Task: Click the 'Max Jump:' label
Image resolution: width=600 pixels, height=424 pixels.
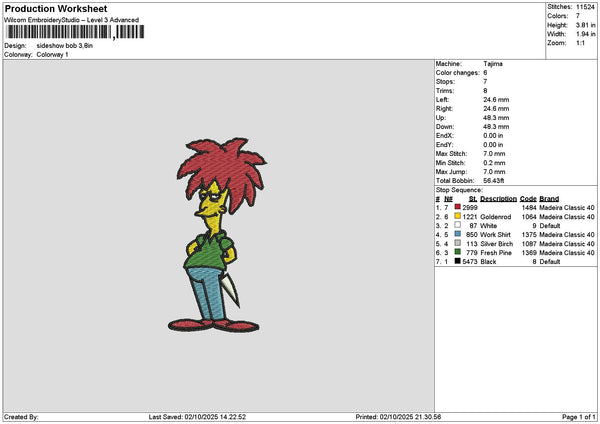Action: click(x=451, y=172)
